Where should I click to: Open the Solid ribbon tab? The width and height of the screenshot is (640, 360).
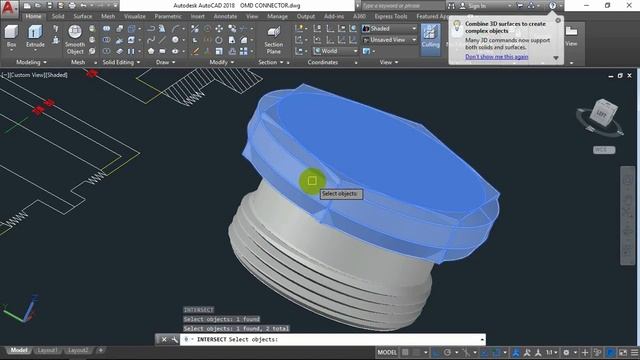coord(58,16)
